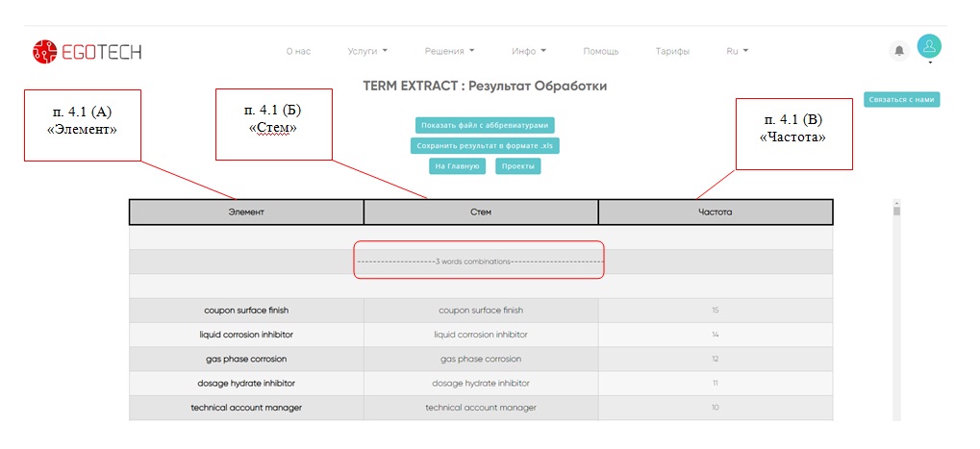The width and height of the screenshot is (980, 449).
Task: Click the Связаться с нами button
Action: 901,99
